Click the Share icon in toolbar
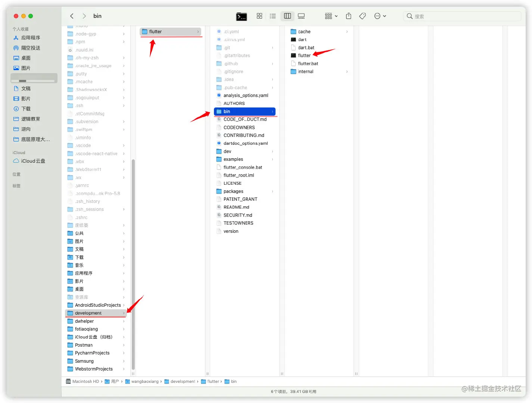 click(348, 16)
